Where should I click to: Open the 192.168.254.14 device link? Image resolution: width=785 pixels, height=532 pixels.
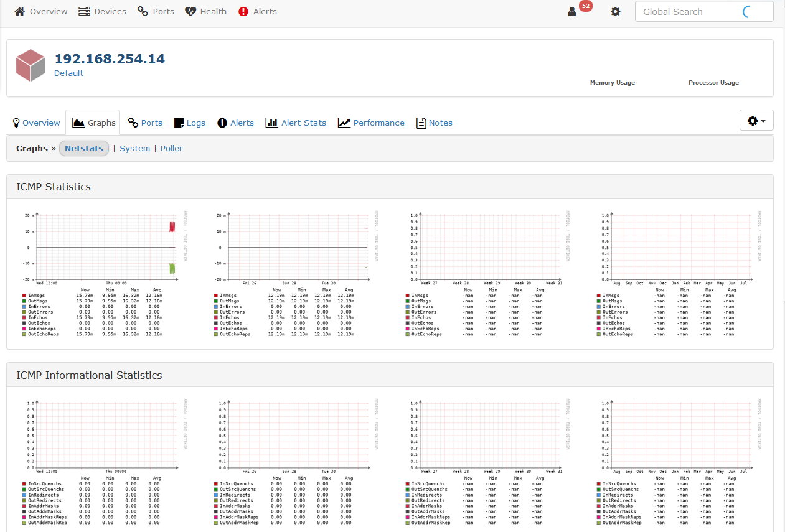tap(110, 59)
